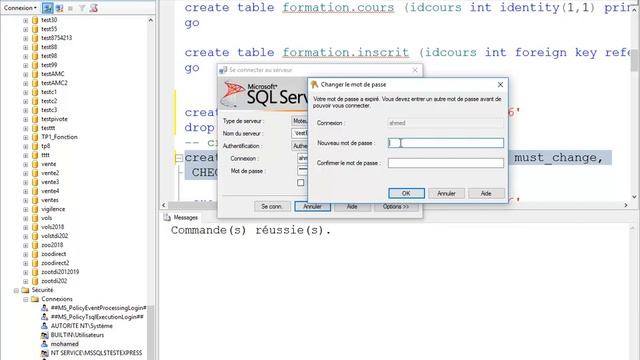Click the database icon beside test30
The height and width of the screenshot is (360, 640).
tap(35, 20)
